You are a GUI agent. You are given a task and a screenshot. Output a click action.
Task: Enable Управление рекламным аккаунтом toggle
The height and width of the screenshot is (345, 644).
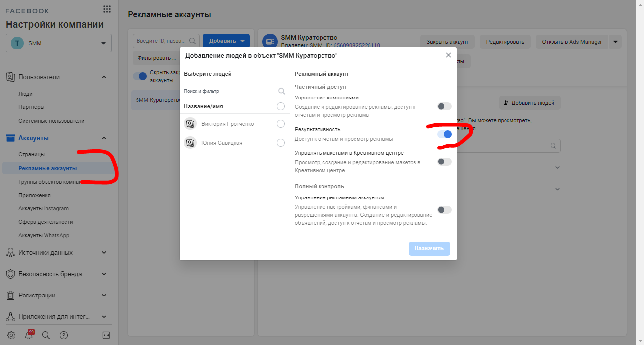coord(444,210)
